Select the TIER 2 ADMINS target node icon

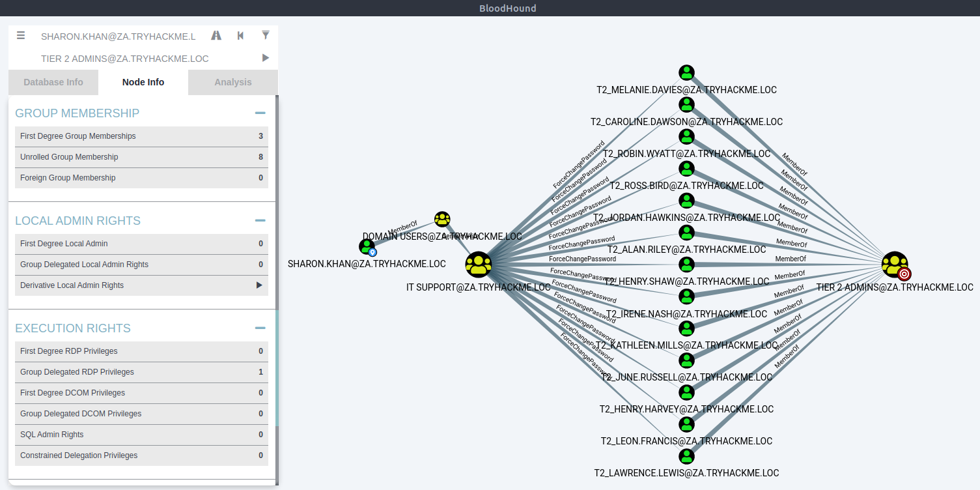click(895, 265)
